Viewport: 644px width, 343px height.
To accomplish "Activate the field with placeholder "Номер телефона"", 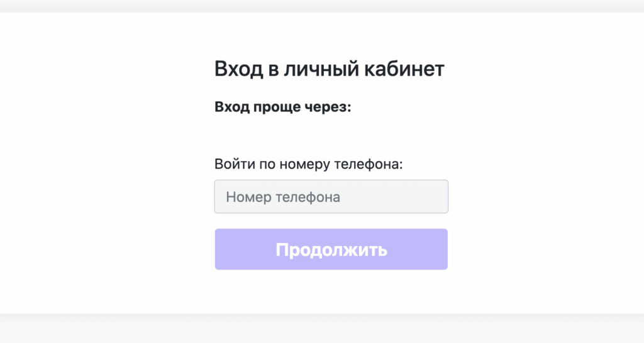I will [x=331, y=197].
